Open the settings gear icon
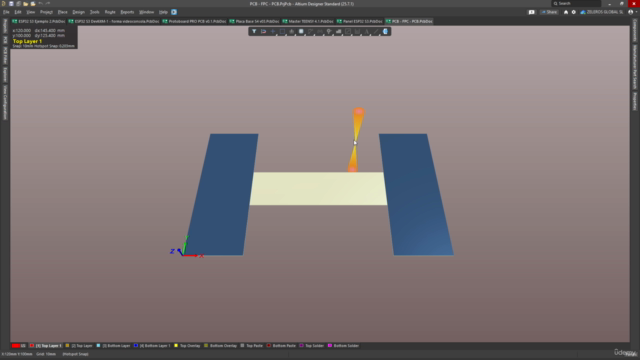This screenshot has width=640, height=360. 573,12
